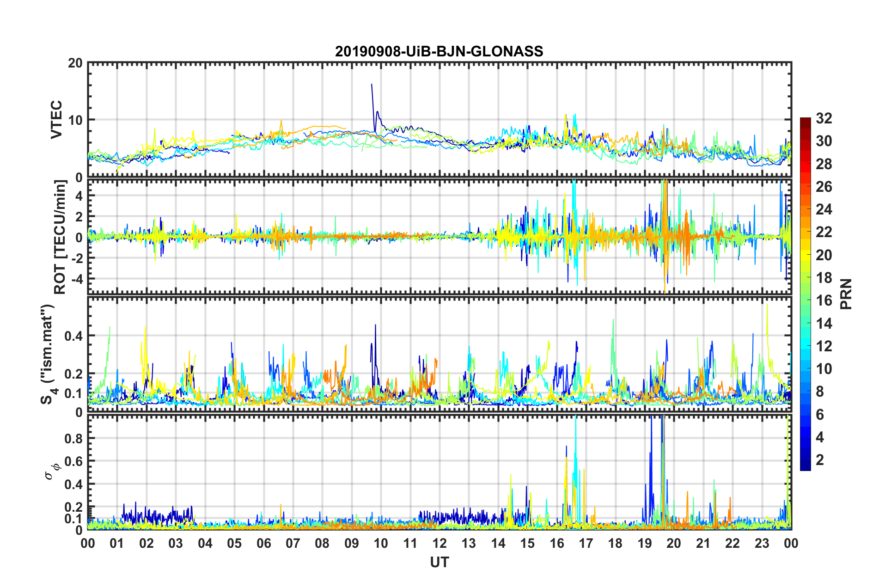Click the green colorbar region near 16
This screenshot has height=588, width=879.
(x=806, y=300)
